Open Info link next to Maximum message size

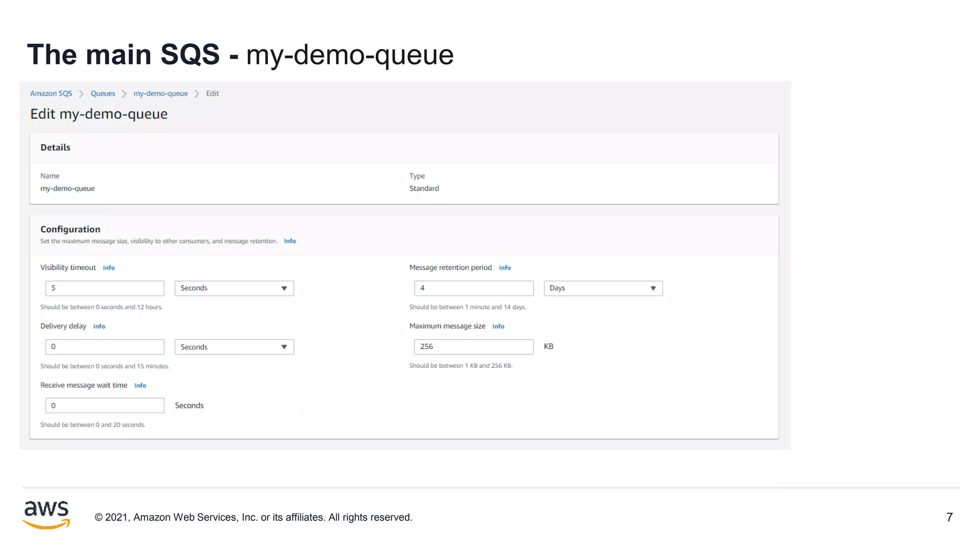pos(498,326)
